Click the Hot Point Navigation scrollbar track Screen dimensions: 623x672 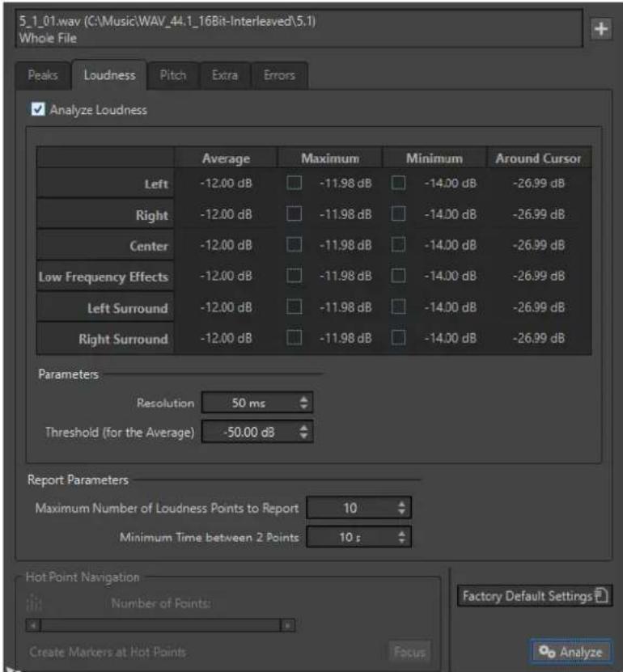160,625
